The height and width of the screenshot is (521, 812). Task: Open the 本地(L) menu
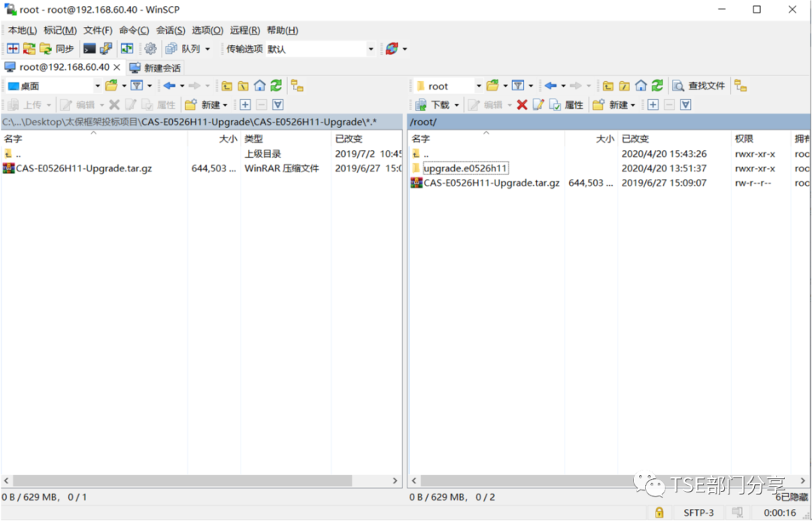click(x=23, y=30)
